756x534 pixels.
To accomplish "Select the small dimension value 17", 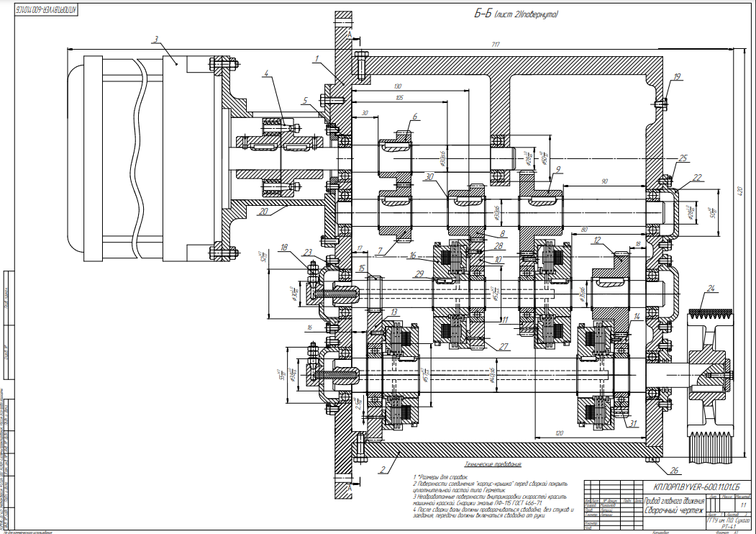I will (360, 248).
